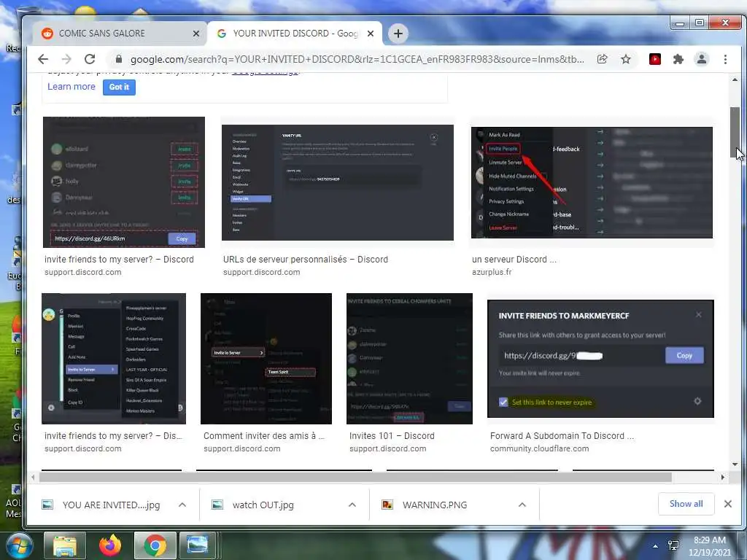This screenshot has height=560, width=747.
Task: Open 'URLs de serveur personnalisés – Discord' result
Action: 306,260
